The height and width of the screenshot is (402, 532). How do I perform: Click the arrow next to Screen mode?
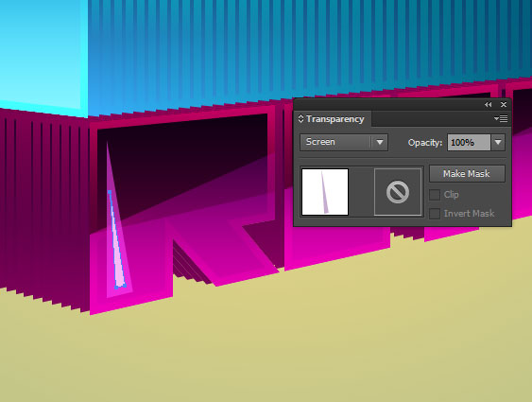(x=380, y=142)
